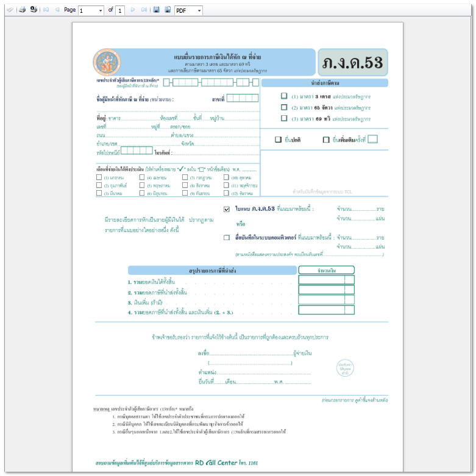Print only the current page
476x476 pixels.
[x=34, y=10]
